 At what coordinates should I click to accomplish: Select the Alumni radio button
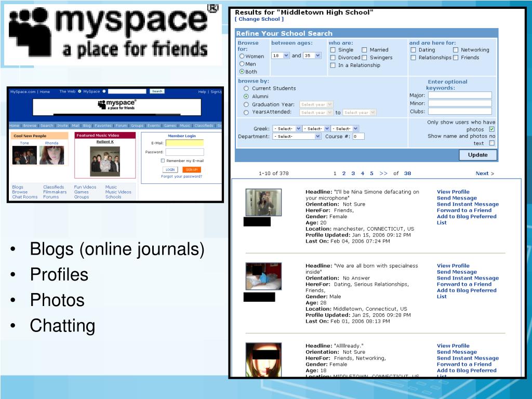246,96
